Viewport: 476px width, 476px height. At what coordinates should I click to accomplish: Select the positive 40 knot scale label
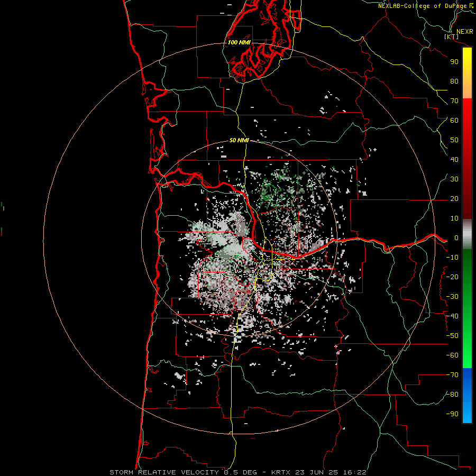[x=454, y=159]
